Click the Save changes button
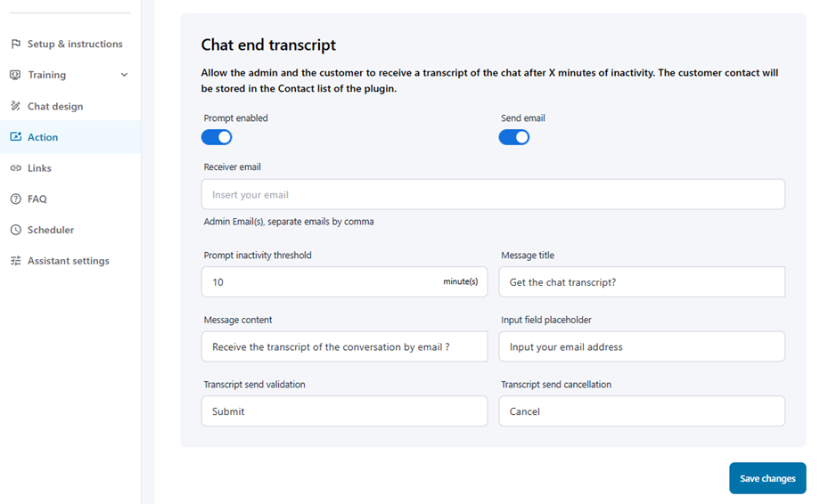The width and height of the screenshot is (820, 504). (x=767, y=478)
